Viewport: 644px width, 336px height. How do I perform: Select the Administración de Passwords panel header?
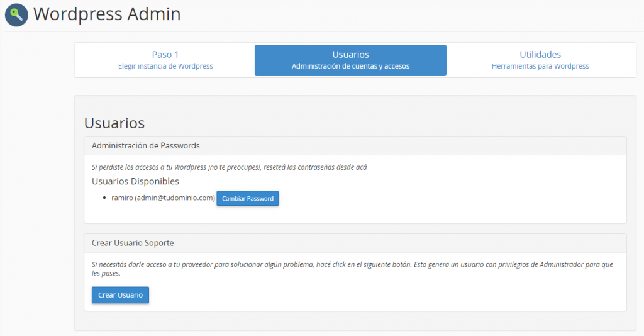point(355,146)
